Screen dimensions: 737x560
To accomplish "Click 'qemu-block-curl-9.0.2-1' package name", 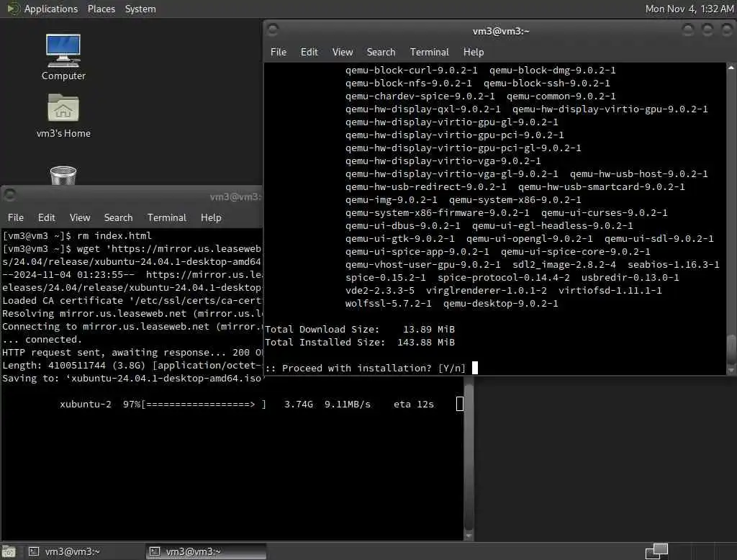I will click(x=411, y=70).
